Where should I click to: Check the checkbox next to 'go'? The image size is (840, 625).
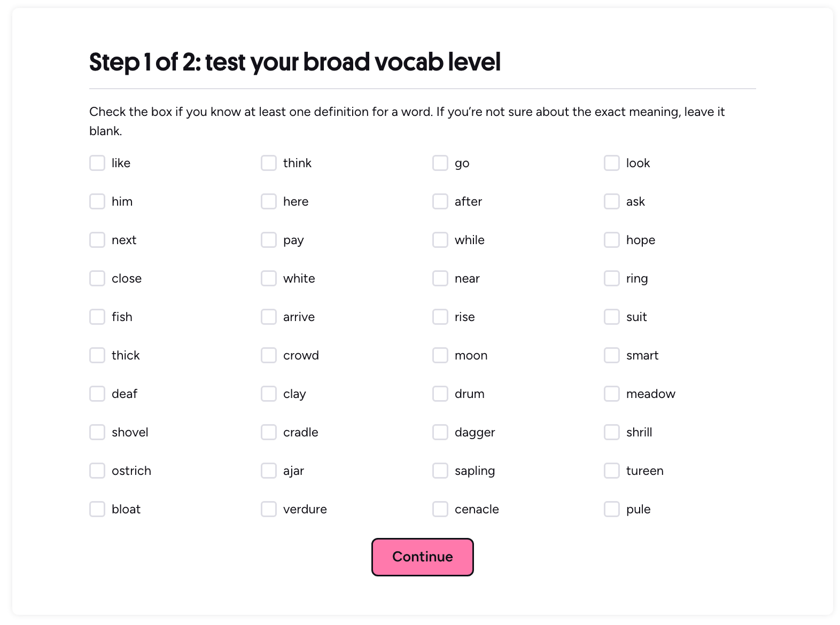440,162
